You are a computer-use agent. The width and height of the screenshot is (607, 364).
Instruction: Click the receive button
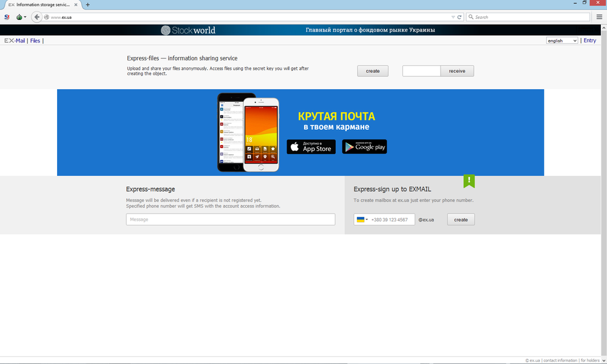[x=456, y=71]
